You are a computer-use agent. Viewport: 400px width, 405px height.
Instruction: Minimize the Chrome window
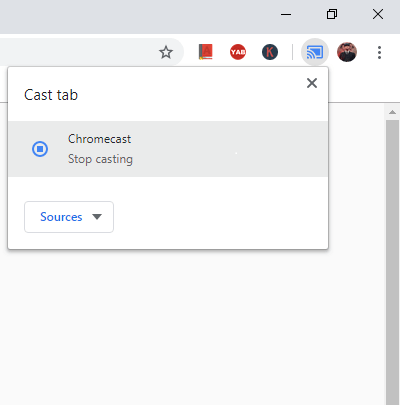pyautogui.click(x=286, y=14)
